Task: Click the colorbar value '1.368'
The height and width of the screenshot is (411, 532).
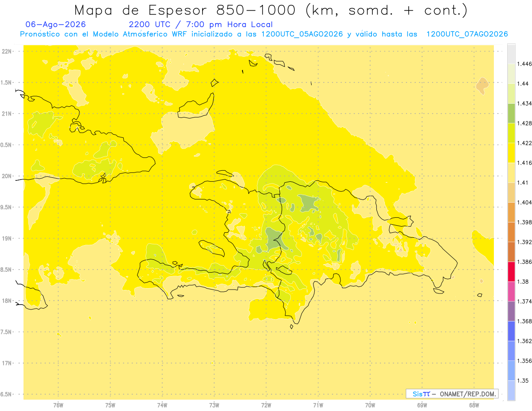Action: [524, 321]
